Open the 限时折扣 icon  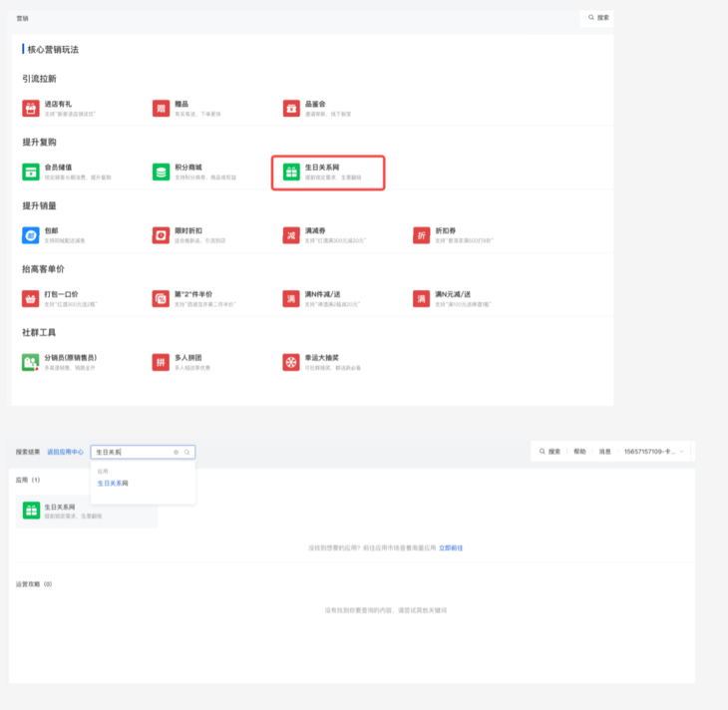pos(161,235)
